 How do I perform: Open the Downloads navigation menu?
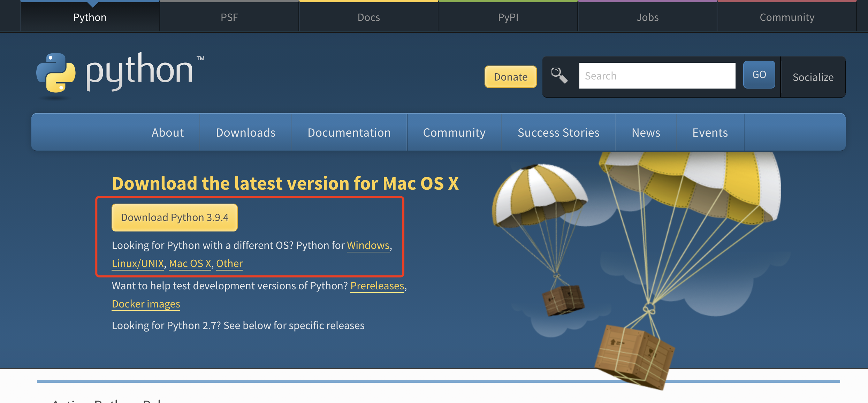[245, 132]
